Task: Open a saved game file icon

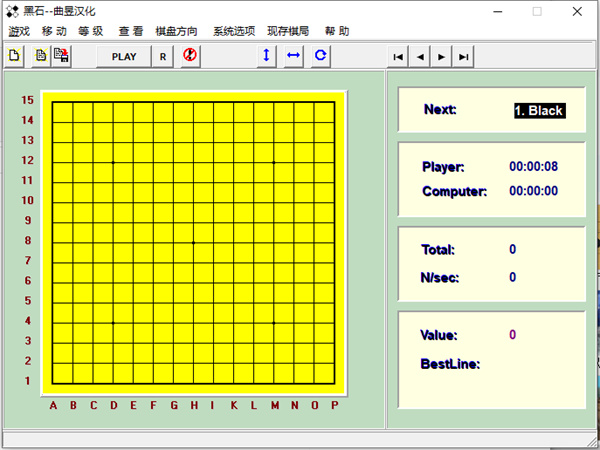Action: click(41, 56)
